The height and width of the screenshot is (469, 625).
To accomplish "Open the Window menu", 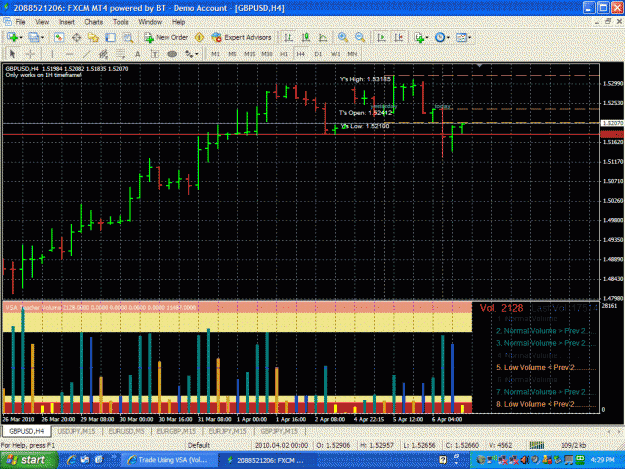I will (x=150, y=22).
